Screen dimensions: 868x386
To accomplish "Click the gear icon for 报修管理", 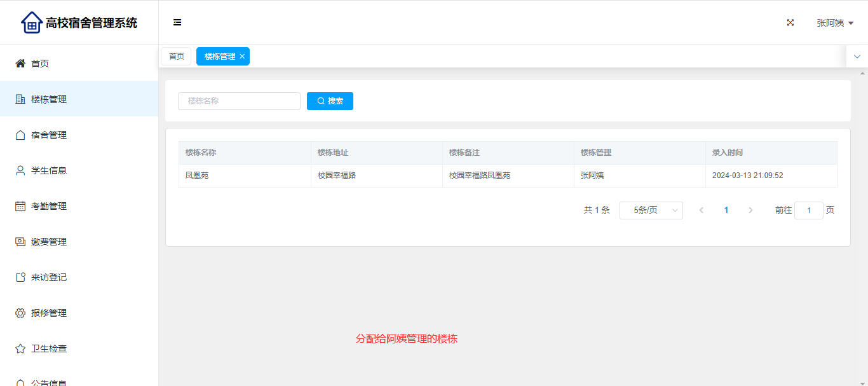I will (x=20, y=313).
